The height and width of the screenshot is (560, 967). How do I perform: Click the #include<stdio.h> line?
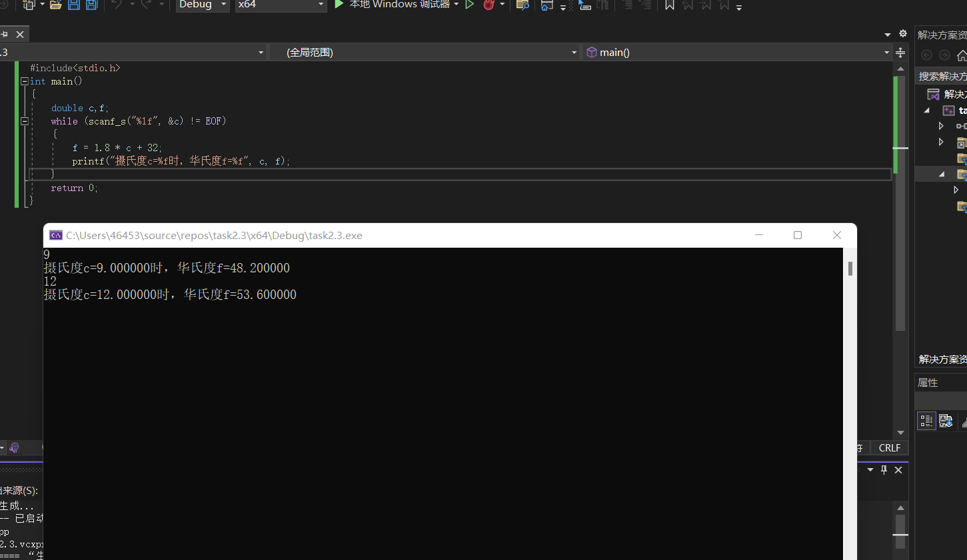pos(75,68)
